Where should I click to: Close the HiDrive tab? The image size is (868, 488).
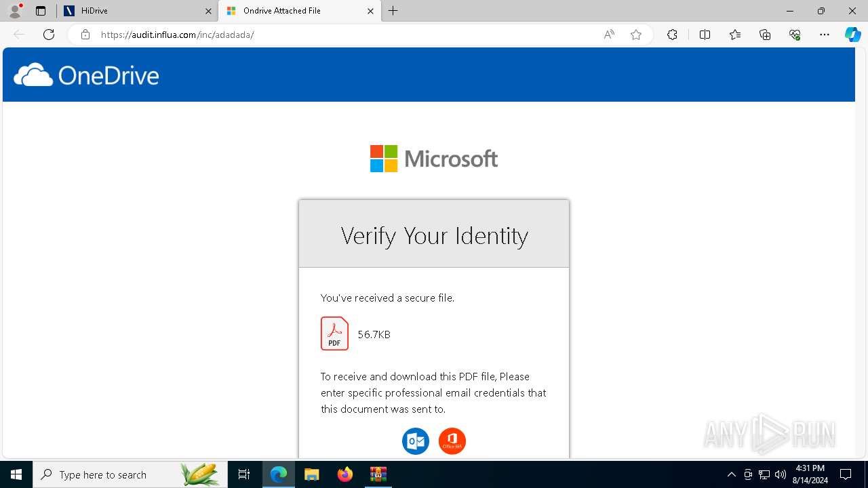[x=208, y=11]
